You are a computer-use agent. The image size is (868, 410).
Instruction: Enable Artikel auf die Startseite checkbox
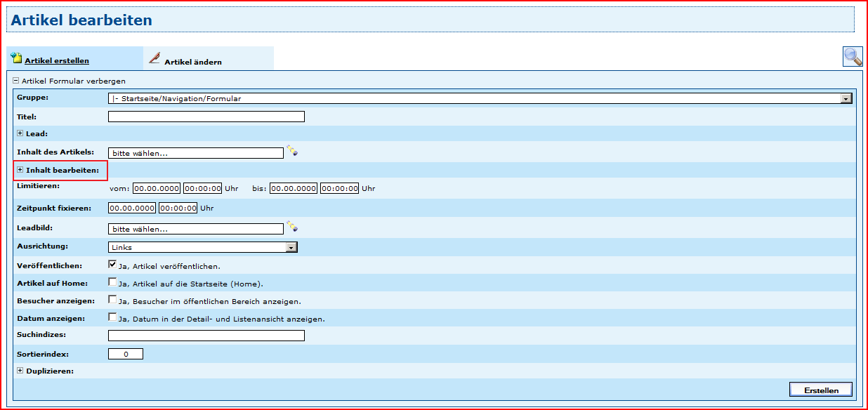click(x=112, y=282)
